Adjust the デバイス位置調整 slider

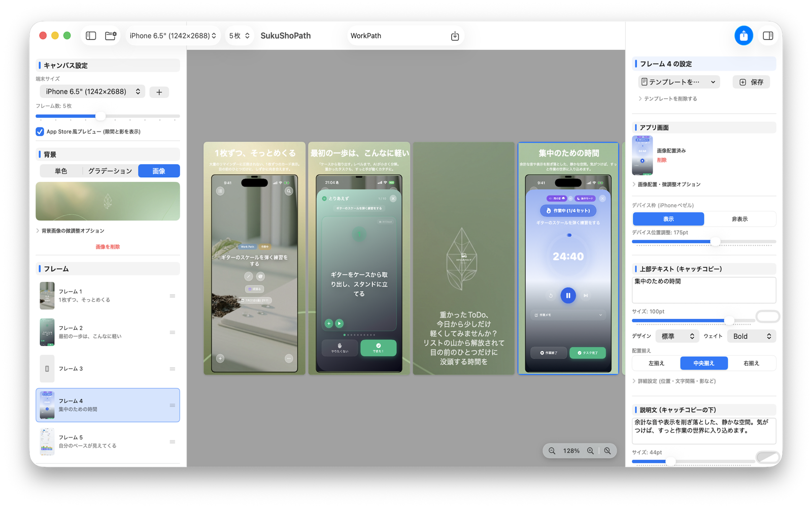pos(715,242)
